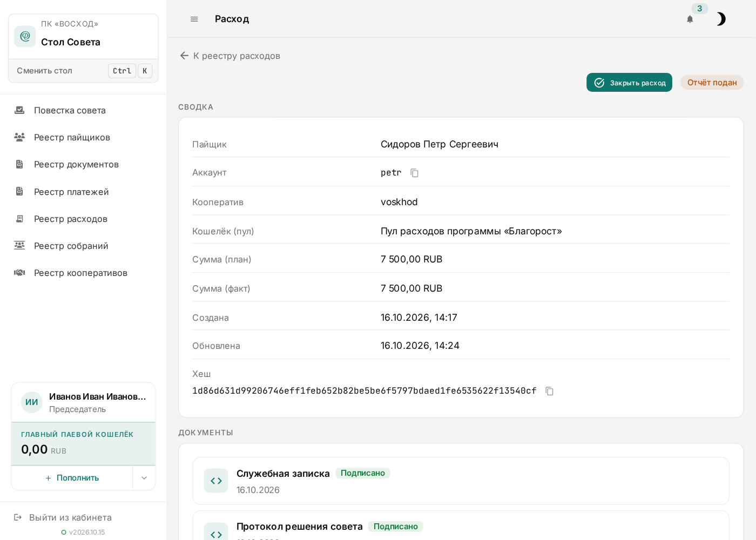756x540 pixels.
Task: Open Реестр собраний menu item
Action: [71, 246]
